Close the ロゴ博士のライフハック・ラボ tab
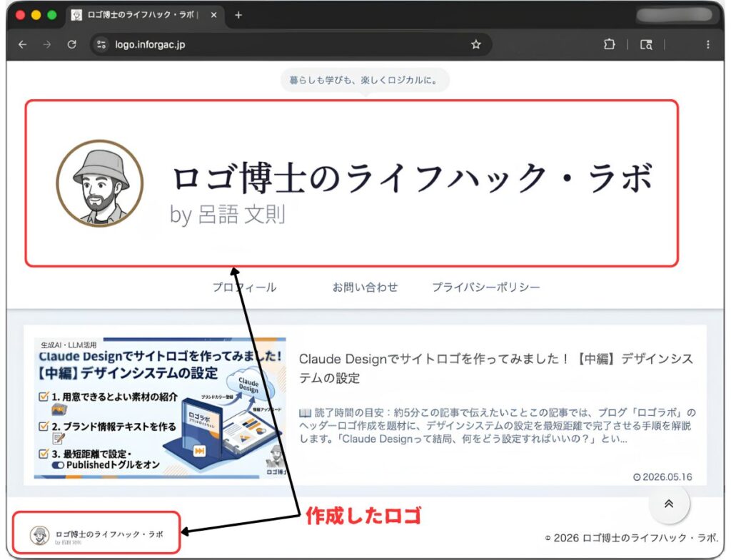 point(213,15)
